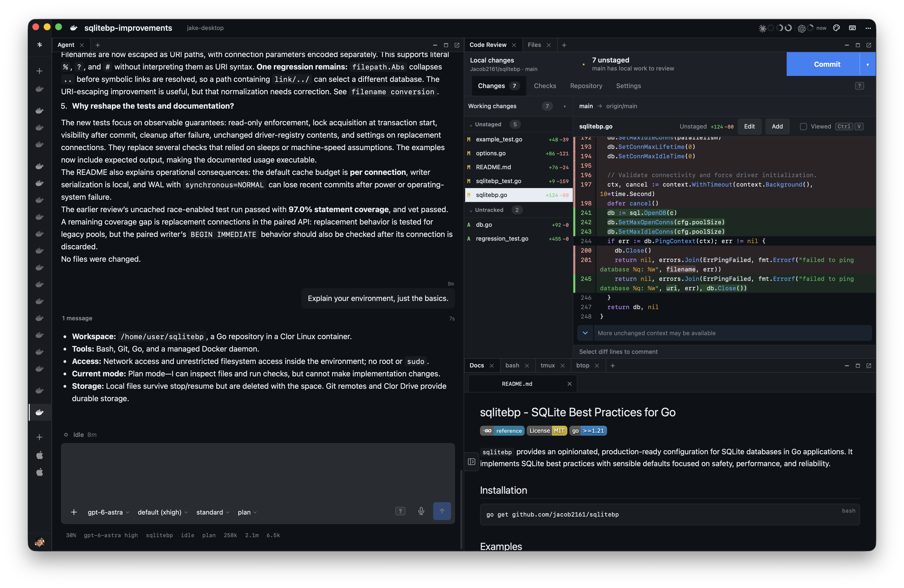Click the highlighted active whale workspace icon
This screenshot has width=904, height=588.
point(39,412)
